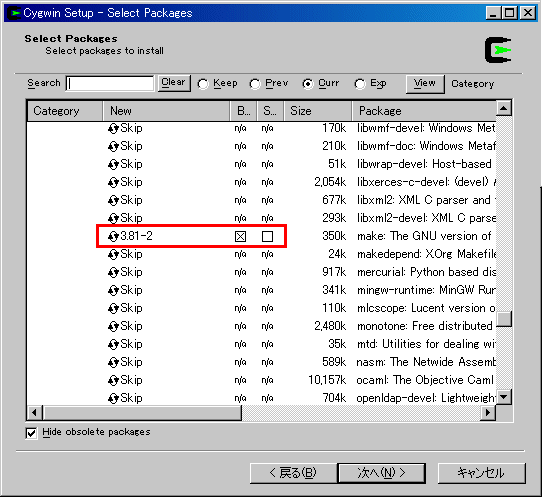Cycle the version icon for make 3.81-2
This screenshot has width=542, height=497.
click(x=113, y=236)
